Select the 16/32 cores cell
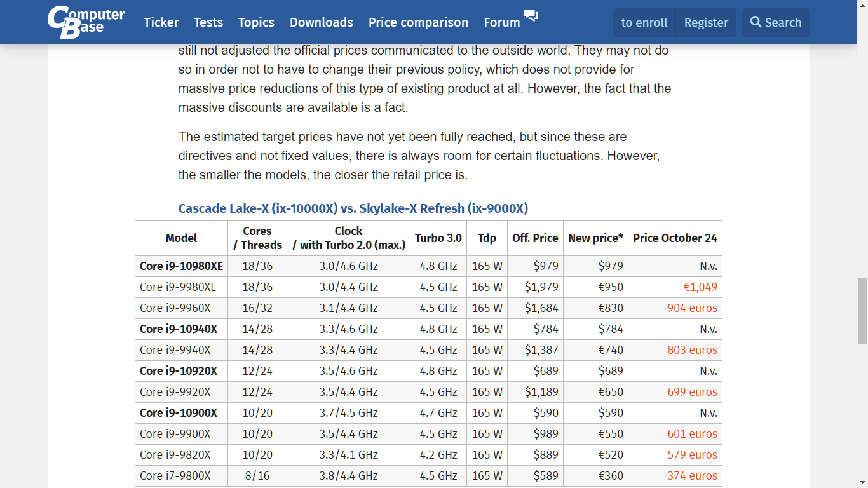Image resolution: width=868 pixels, height=488 pixels. click(x=257, y=308)
